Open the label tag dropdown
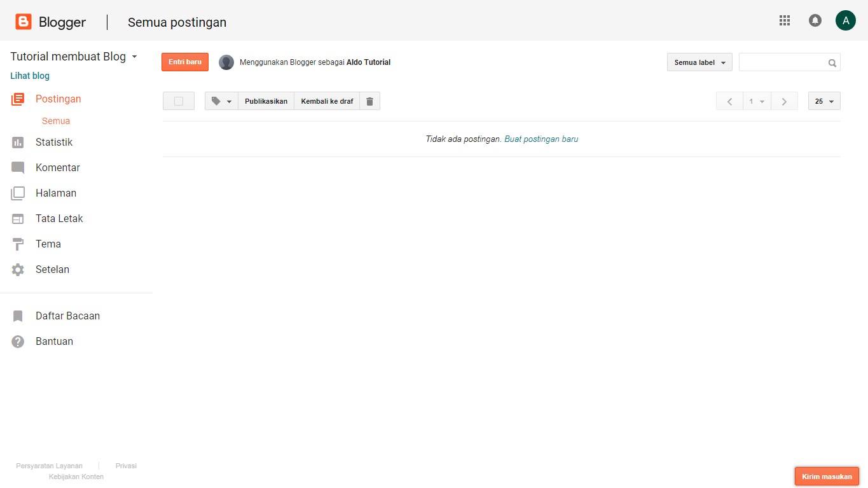The image size is (868, 488). 221,101
